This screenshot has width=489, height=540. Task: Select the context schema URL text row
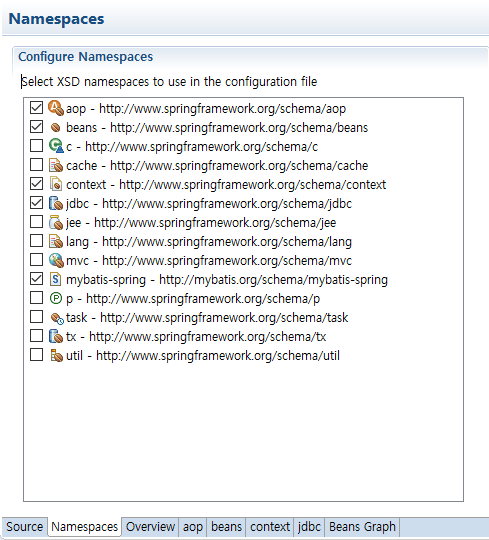pyautogui.click(x=226, y=185)
